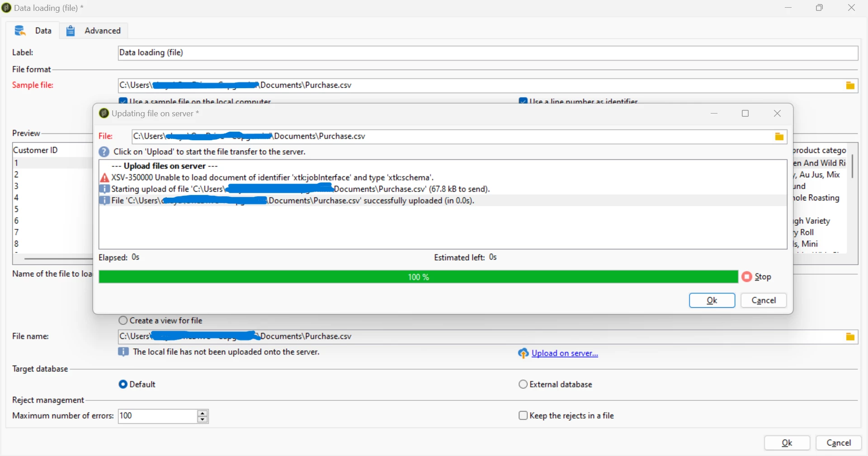This screenshot has height=456, width=868.
Task: Click the Maximum number of errors field
Action: pyautogui.click(x=158, y=416)
